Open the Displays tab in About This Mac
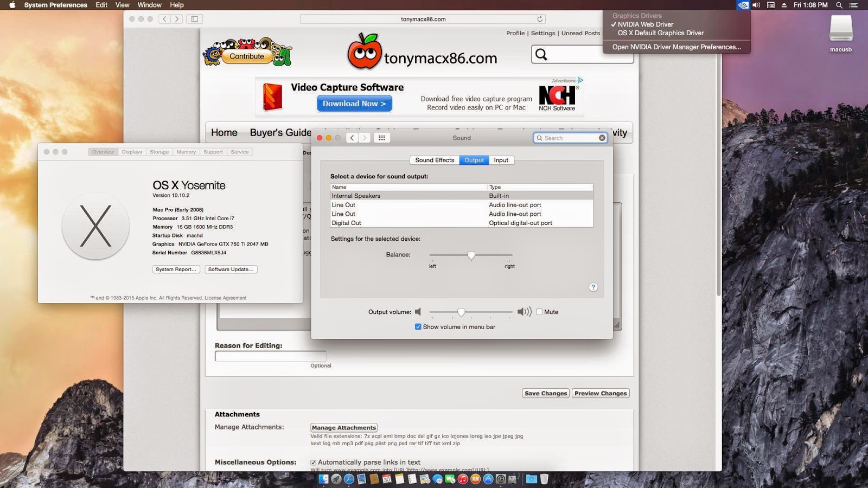868x488 pixels. [x=132, y=152]
